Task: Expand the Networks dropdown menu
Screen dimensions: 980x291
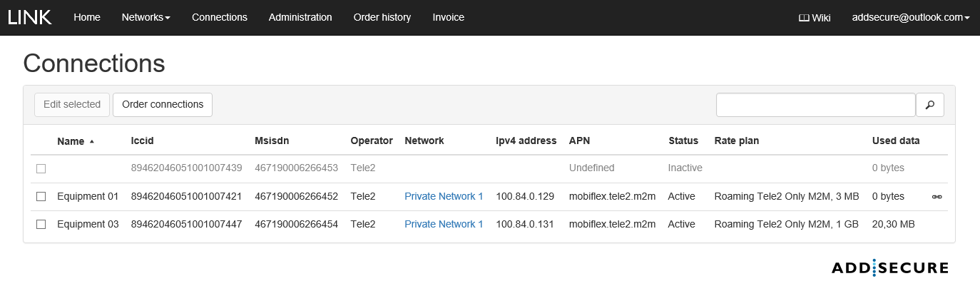Action: [146, 18]
